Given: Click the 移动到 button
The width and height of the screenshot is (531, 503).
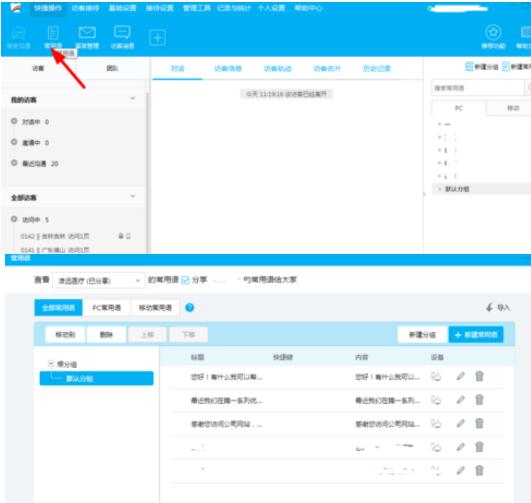Looking at the screenshot, I should 65,335.
